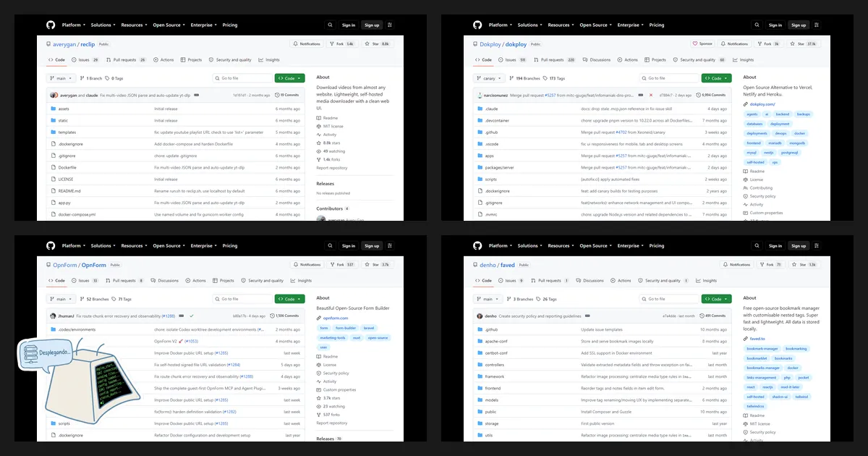Screen dimensions: 868x456
Task: Switch to Pull requests tab in dokploy
Action: click(555, 60)
